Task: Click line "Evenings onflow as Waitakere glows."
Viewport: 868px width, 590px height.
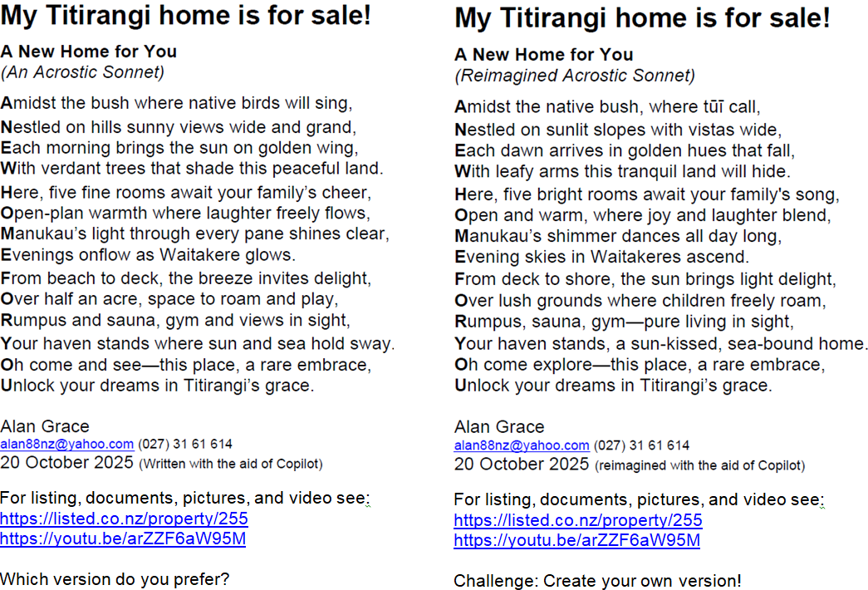Action: 148,254
